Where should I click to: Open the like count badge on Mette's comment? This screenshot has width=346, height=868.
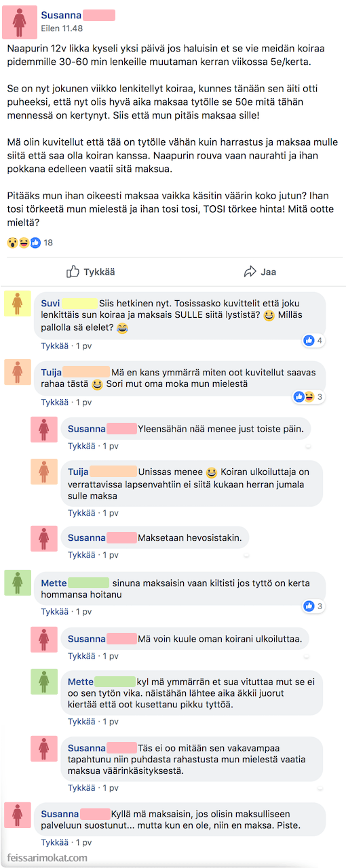pyautogui.click(x=313, y=606)
